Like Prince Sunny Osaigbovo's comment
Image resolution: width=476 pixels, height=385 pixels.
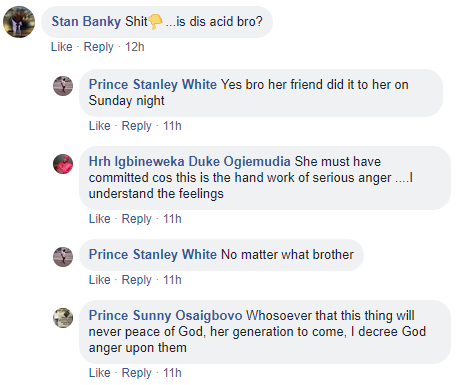click(x=99, y=373)
